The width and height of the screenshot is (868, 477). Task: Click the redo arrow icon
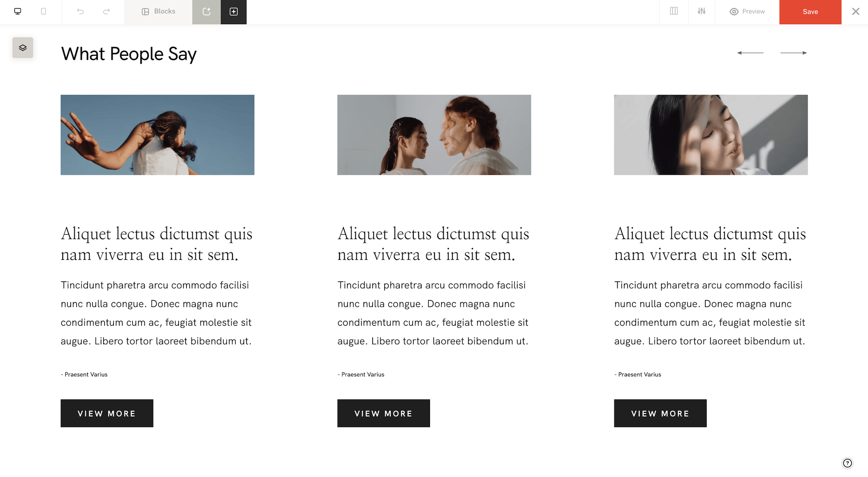click(107, 12)
